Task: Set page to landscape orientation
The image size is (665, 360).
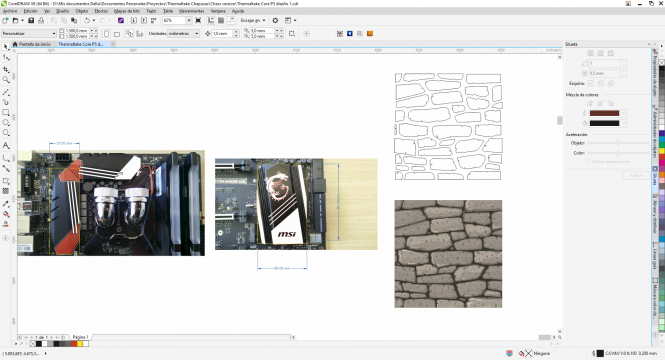Action: point(117,33)
